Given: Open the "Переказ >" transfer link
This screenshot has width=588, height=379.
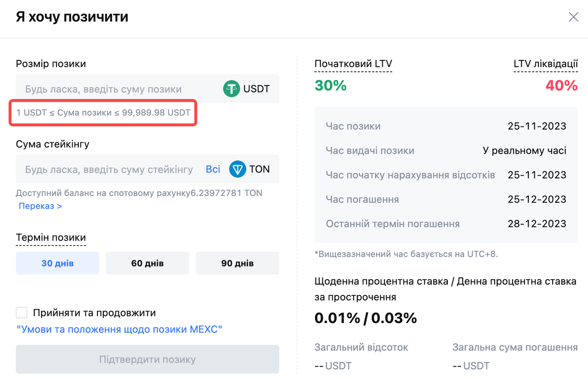Looking at the screenshot, I should click(x=40, y=206).
